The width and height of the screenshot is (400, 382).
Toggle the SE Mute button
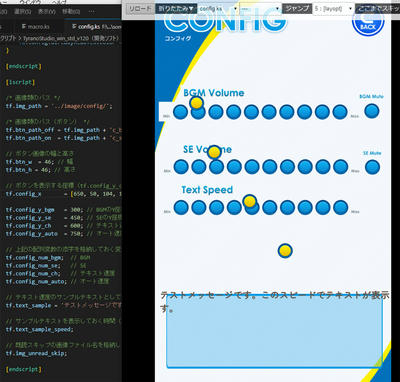[x=372, y=167]
